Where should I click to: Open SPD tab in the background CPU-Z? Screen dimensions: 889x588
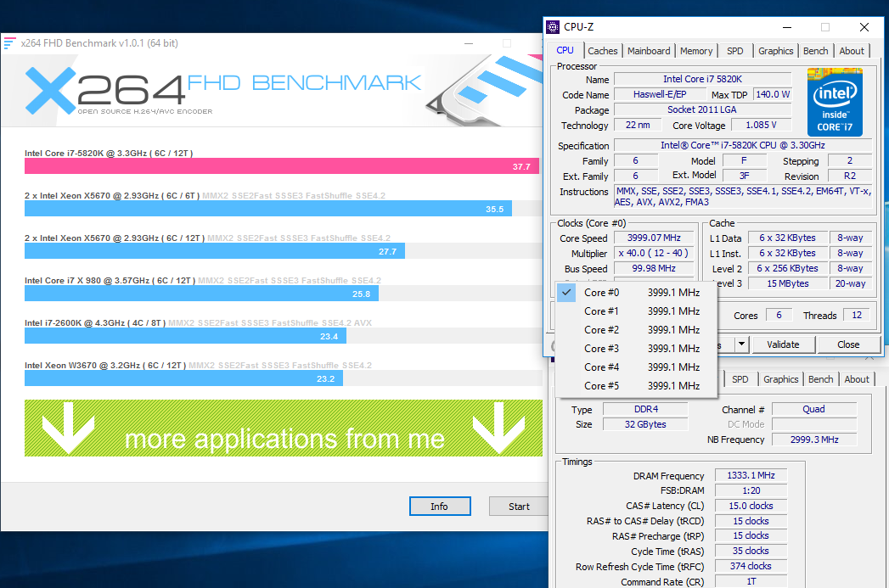click(x=740, y=379)
